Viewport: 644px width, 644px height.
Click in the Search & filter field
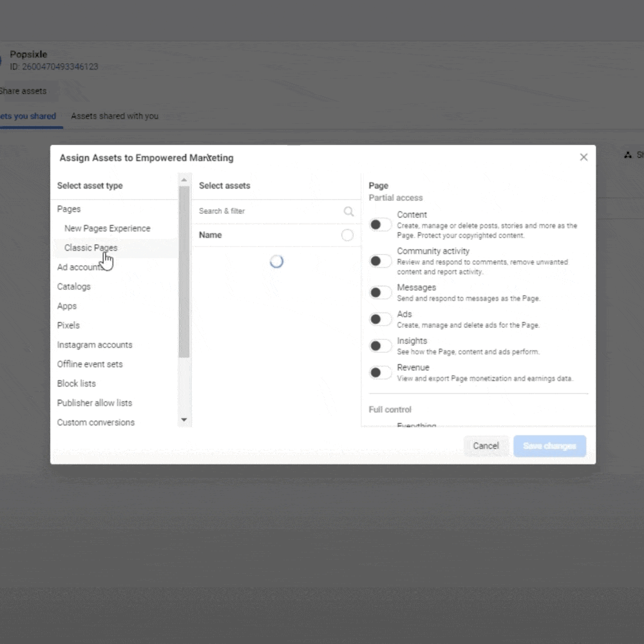point(267,211)
